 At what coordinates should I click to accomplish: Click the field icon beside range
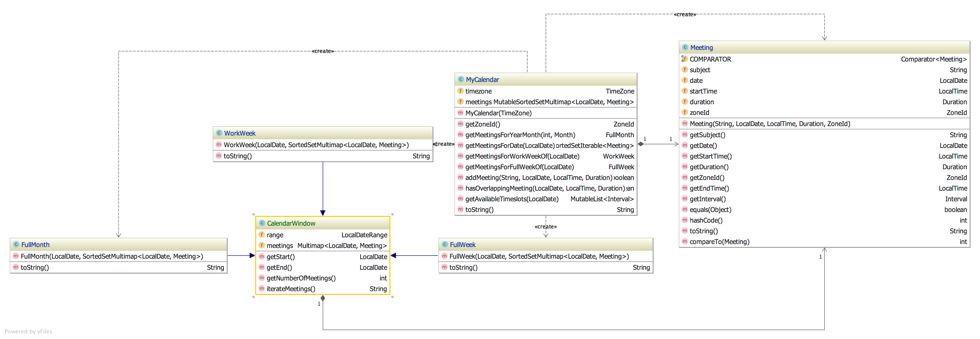point(261,235)
